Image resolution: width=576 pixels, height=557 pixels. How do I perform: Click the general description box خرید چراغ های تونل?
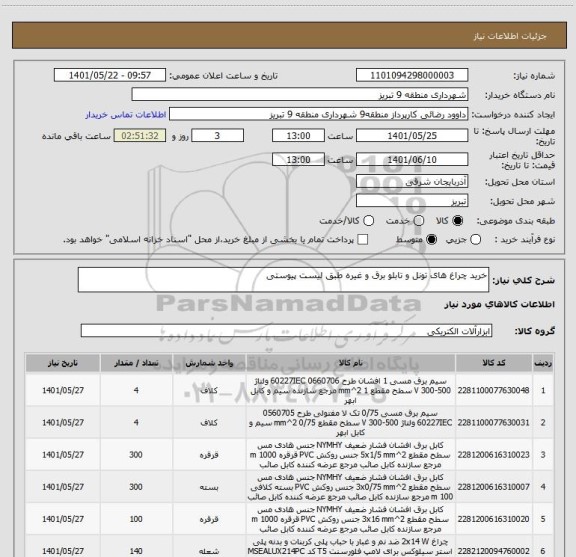(x=283, y=280)
